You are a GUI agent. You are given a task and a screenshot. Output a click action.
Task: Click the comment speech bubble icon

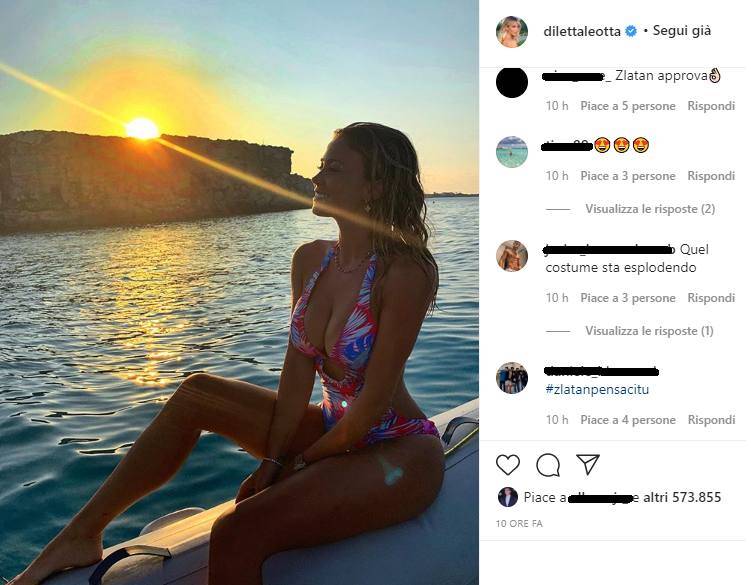tap(548, 465)
